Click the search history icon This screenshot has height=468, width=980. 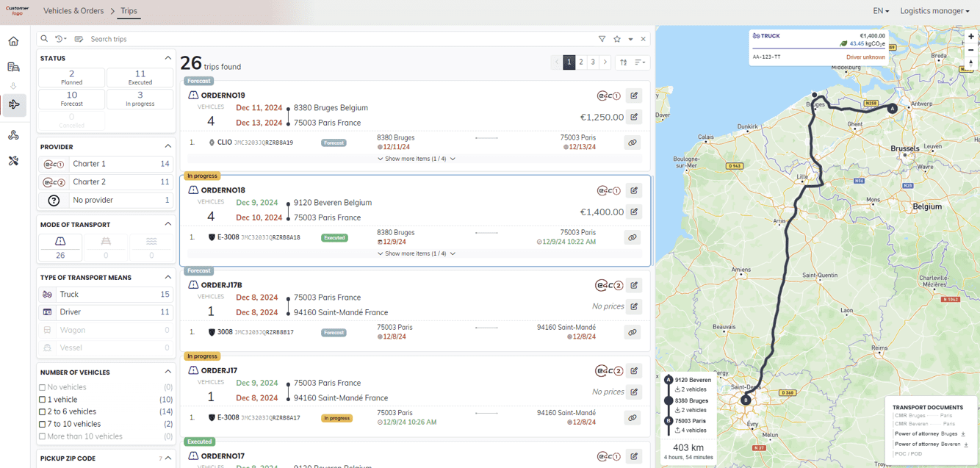(x=60, y=39)
